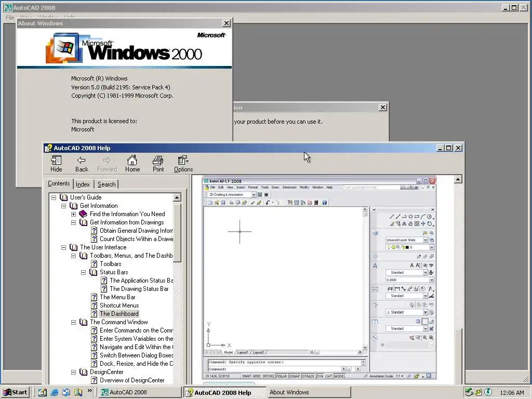The height and width of the screenshot is (399, 532).
Task: Open the Toolbars help topic
Action: [110, 263]
